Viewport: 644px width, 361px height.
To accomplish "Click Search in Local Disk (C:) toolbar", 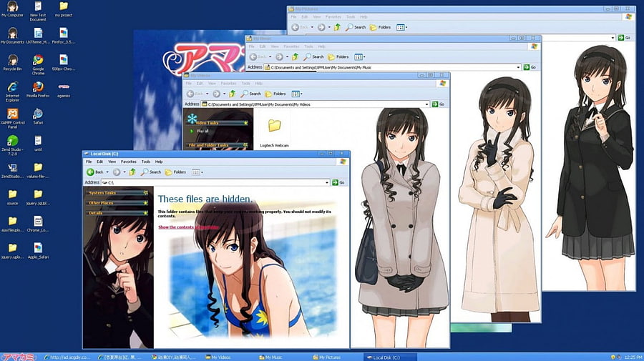I will (x=151, y=172).
